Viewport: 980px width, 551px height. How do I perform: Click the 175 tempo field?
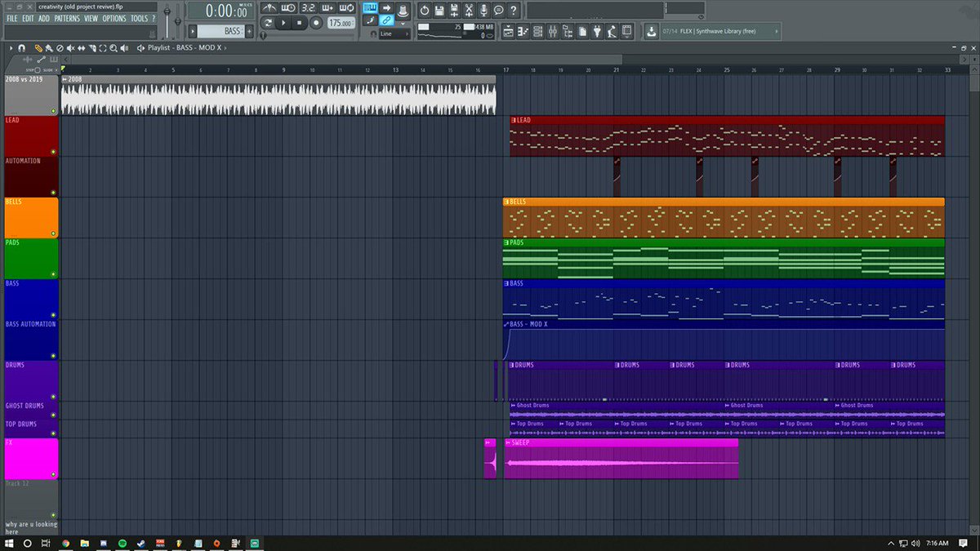[x=341, y=23]
